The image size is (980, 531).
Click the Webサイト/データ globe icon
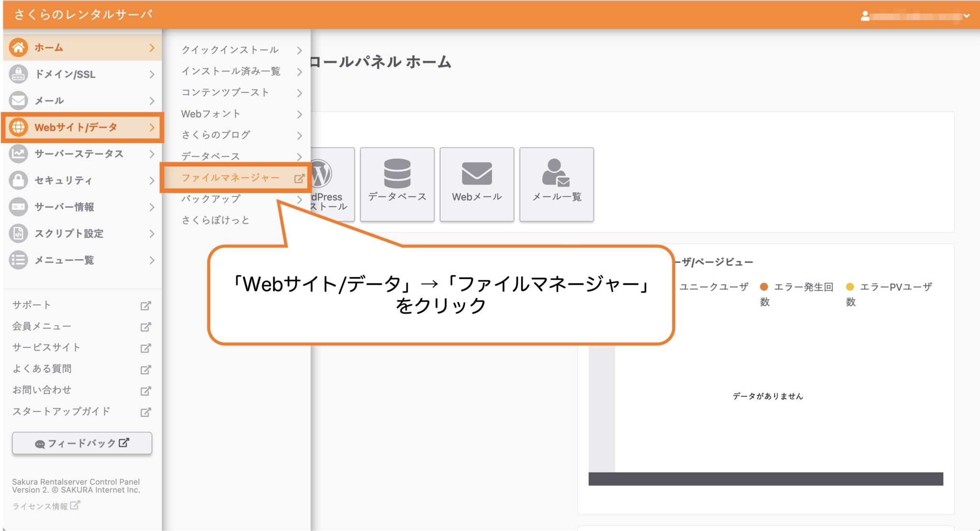point(19,128)
